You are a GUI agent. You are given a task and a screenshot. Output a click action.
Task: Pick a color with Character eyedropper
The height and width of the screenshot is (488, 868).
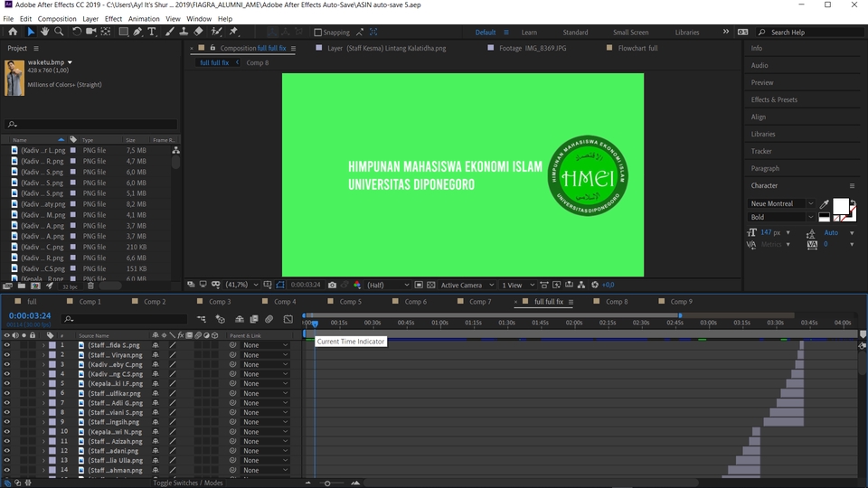[825, 204]
